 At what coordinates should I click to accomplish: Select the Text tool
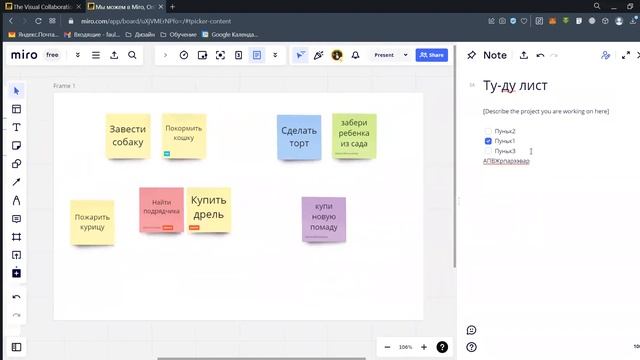[x=16, y=127]
